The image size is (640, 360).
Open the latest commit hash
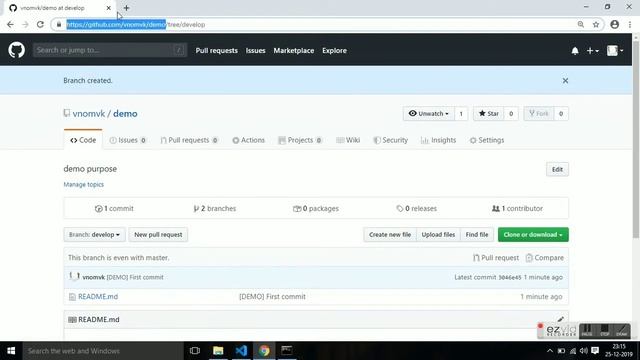[x=510, y=277]
